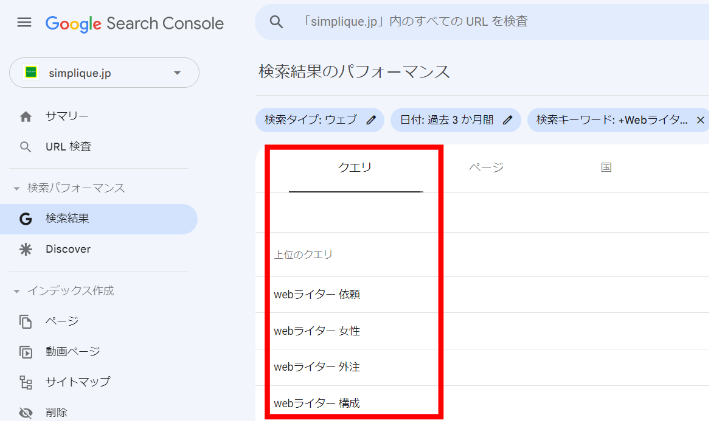Edit the 検索タイプ: ウェブ filter pencil
709x421 pixels.
[371, 120]
